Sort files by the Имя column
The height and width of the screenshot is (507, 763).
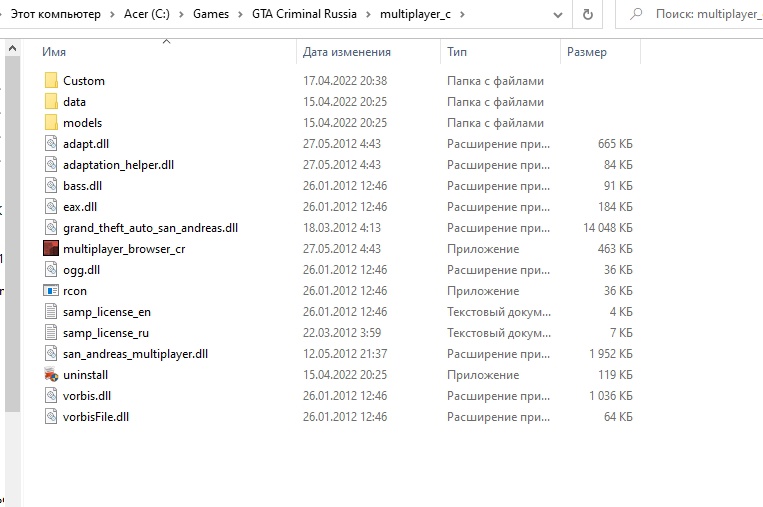point(56,52)
